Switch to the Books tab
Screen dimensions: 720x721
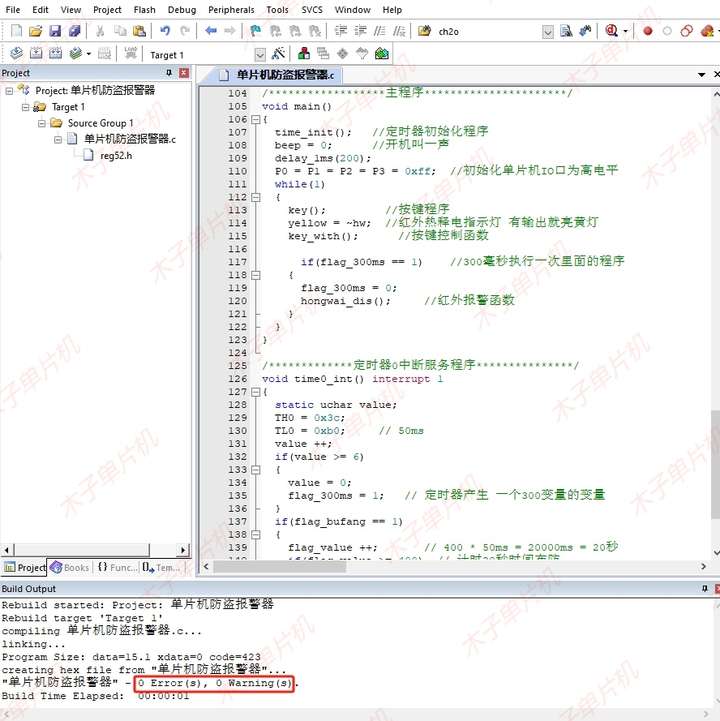(x=70, y=568)
